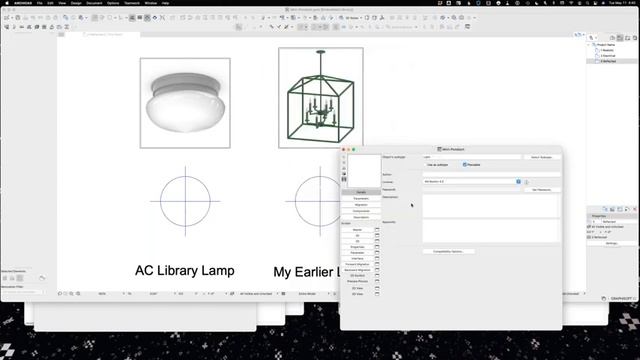Click the red delete icon above Properties

click(635, 209)
